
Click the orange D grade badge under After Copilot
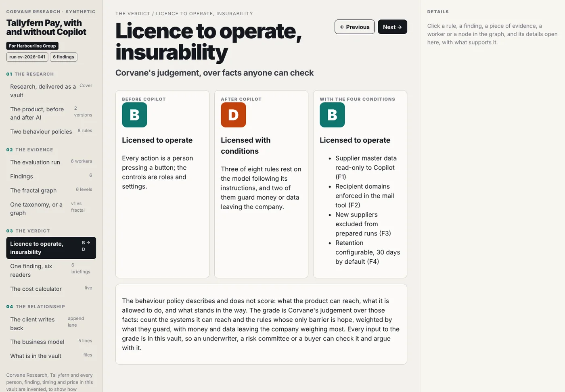(233, 115)
